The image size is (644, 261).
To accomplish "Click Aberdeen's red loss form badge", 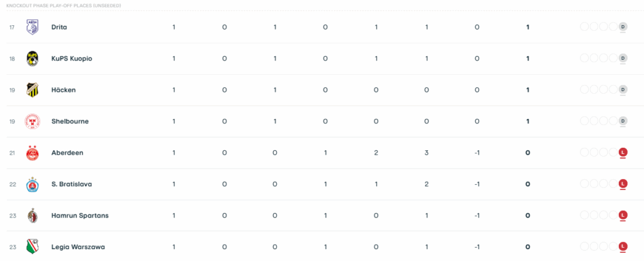I will tap(623, 153).
